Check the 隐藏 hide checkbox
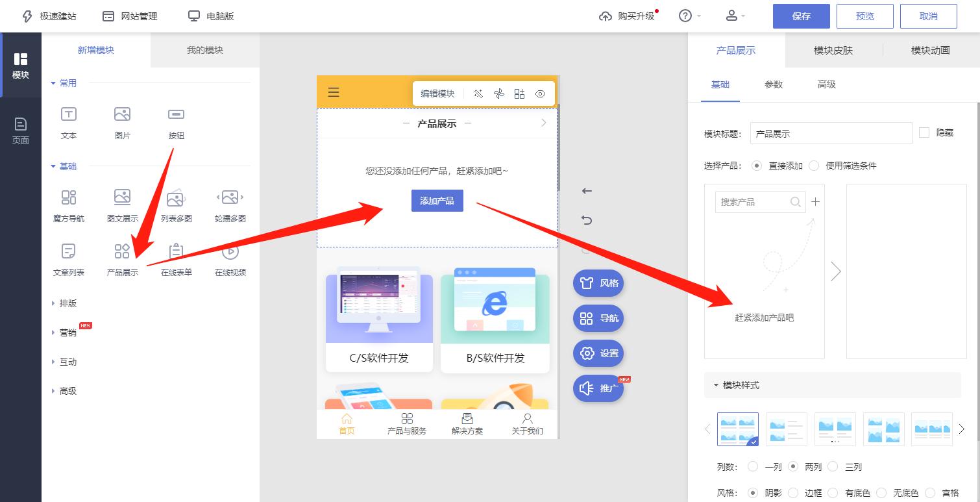The height and width of the screenshot is (502, 980). click(x=924, y=132)
